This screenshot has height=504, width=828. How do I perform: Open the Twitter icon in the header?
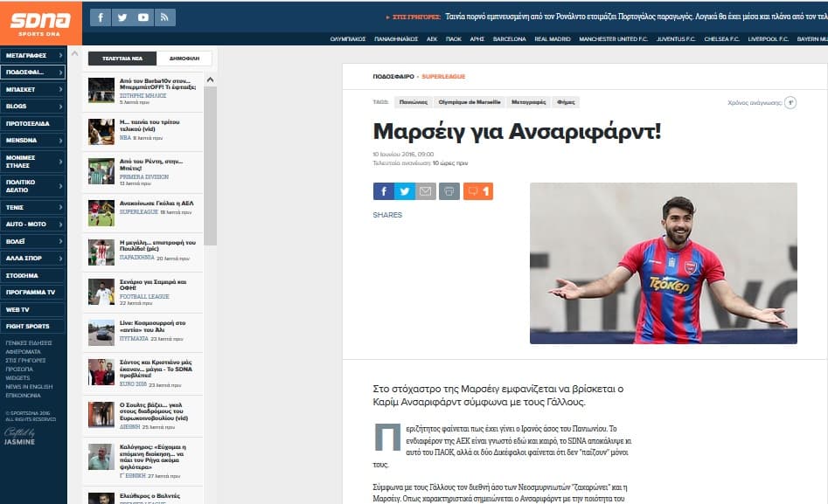pyautogui.click(x=122, y=17)
